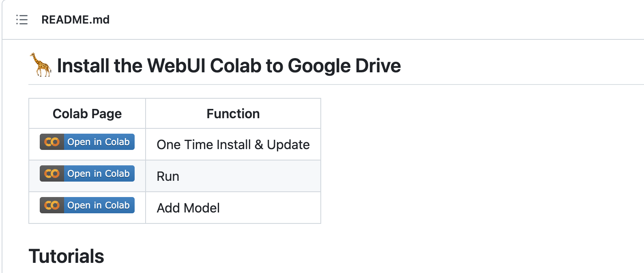Select the README.md file title
Screen dimensions: 644x273
tap(75, 19)
